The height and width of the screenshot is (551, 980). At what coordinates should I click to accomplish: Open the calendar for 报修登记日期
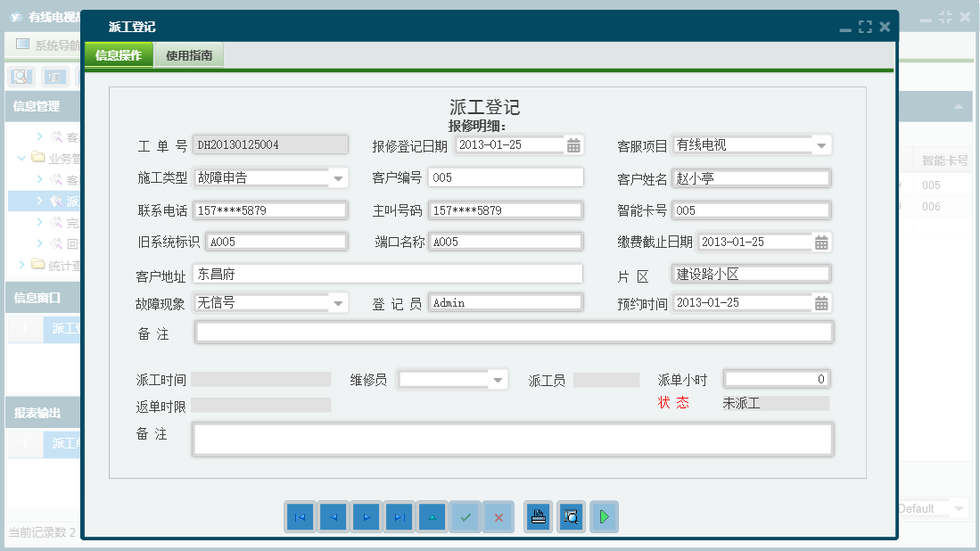[573, 144]
